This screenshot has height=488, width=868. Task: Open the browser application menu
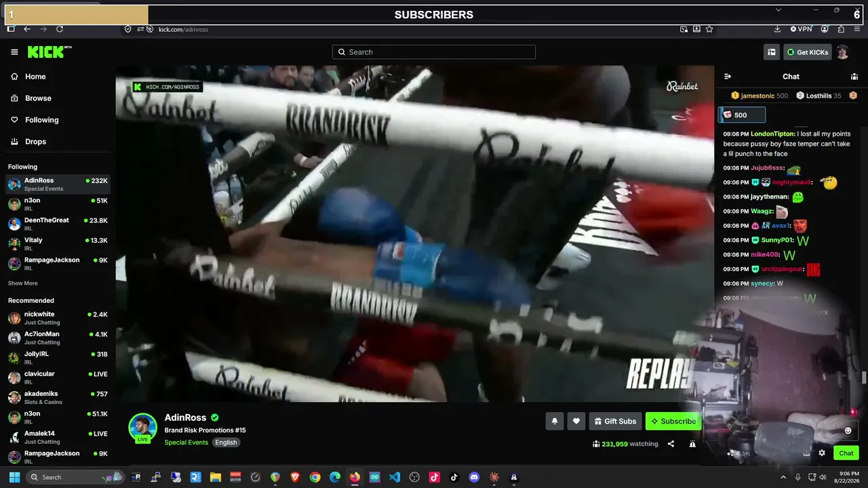(859, 29)
